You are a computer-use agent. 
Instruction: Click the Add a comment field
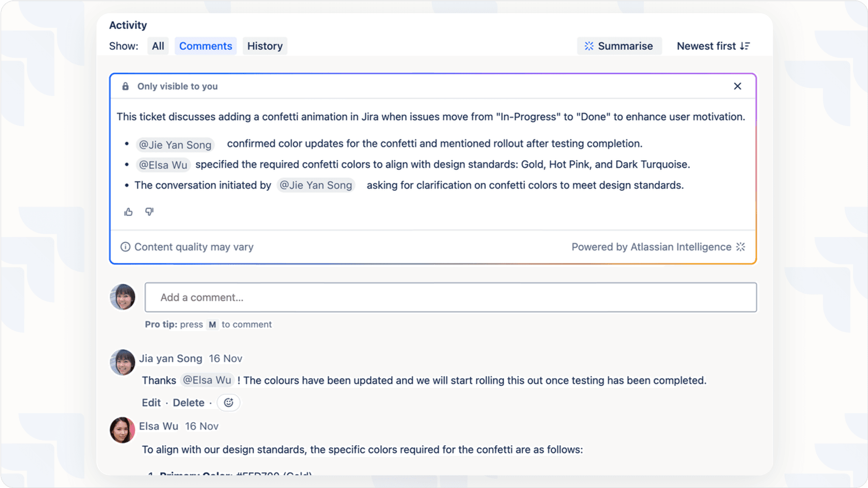(451, 297)
